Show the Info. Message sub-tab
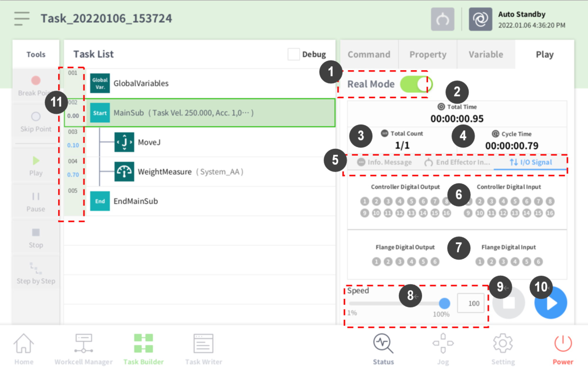The width and height of the screenshot is (588, 370). click(x=384, y=162)
